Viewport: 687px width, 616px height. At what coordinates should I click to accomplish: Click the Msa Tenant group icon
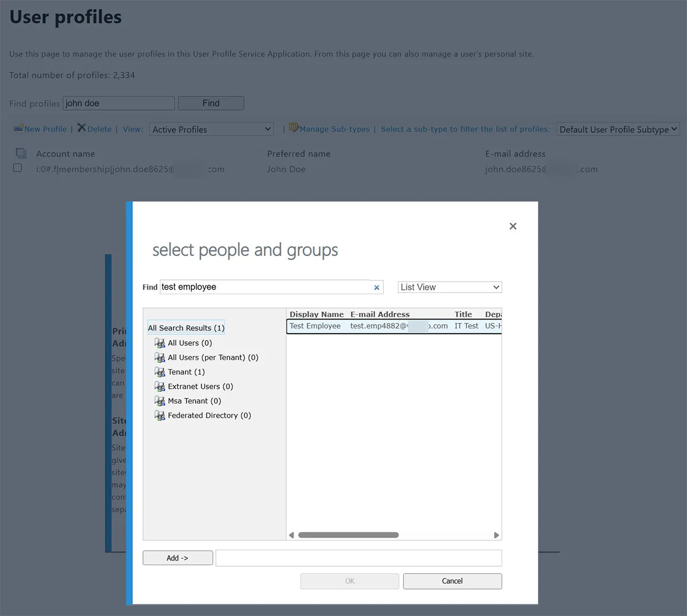[160, 401]
